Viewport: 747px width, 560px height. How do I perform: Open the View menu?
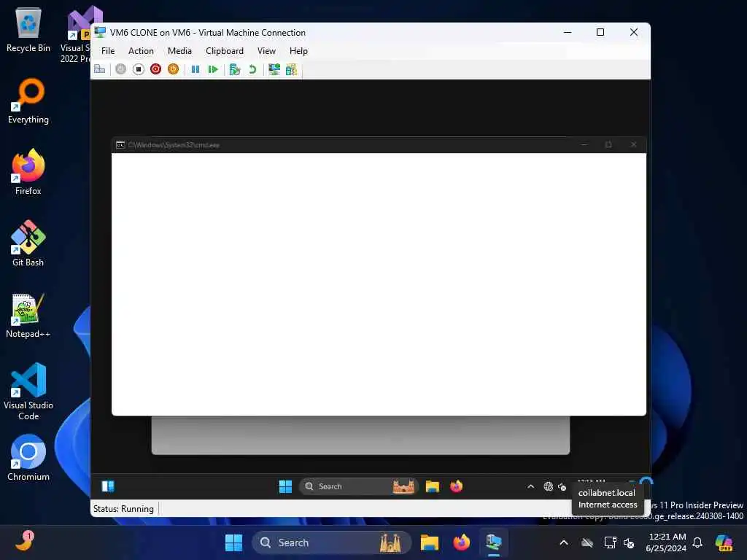coord(266,51)
